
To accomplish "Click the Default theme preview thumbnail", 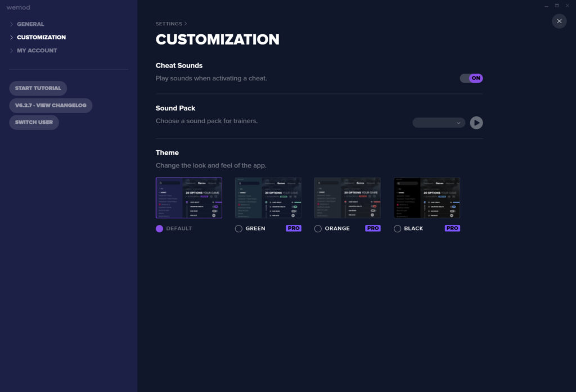I will (189, 197).
